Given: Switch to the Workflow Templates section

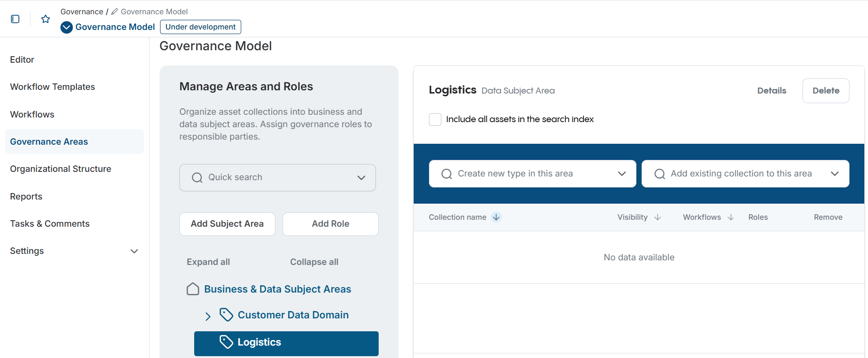Looking at the screenshot, I should tap(52, 87).
